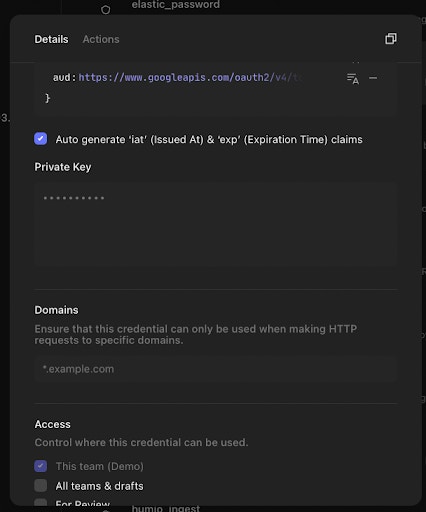Click the aud key label
The image size is (426, 512).
[x=62, y=78]
